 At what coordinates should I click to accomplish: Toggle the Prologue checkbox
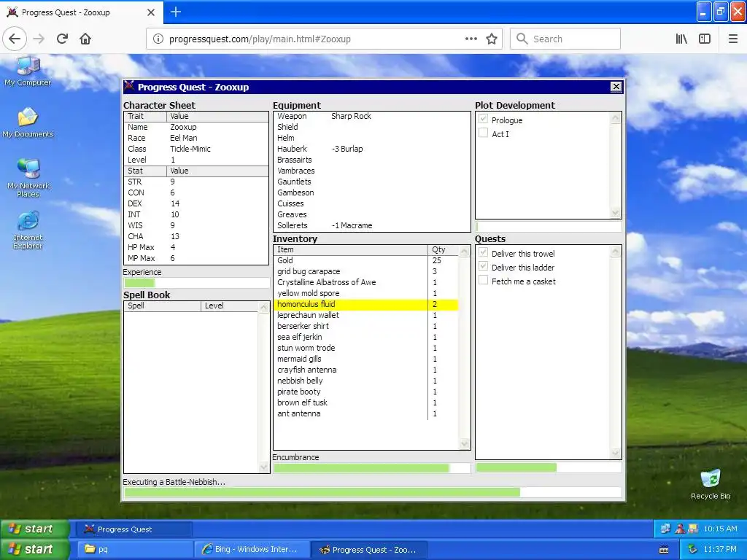(483, 119)
